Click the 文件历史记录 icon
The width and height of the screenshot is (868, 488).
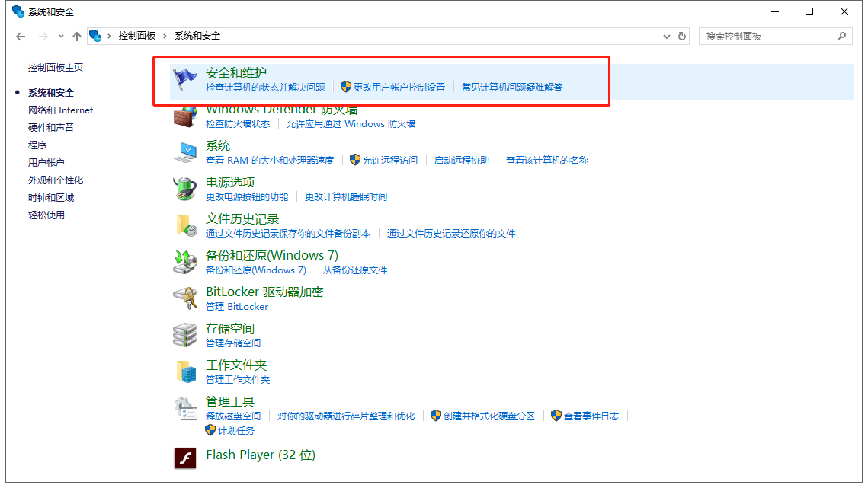[x=184, y=226]
